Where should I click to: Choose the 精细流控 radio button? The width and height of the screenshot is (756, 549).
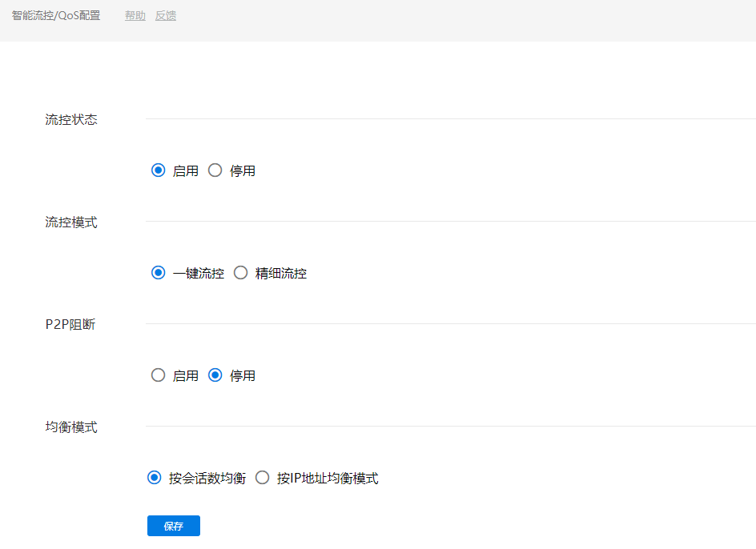(240, 273)
